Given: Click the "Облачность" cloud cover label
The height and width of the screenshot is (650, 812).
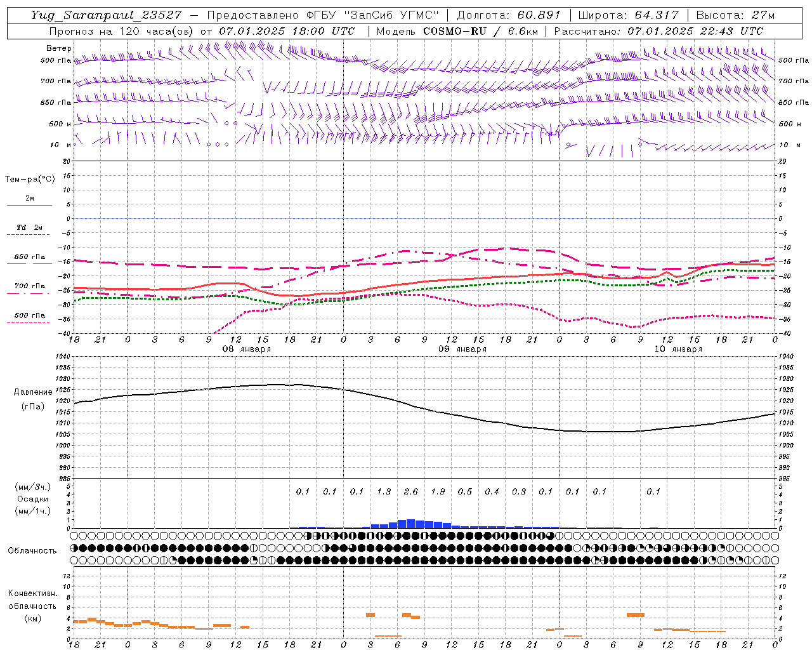Looking at the screenshot, I should 32,550.
